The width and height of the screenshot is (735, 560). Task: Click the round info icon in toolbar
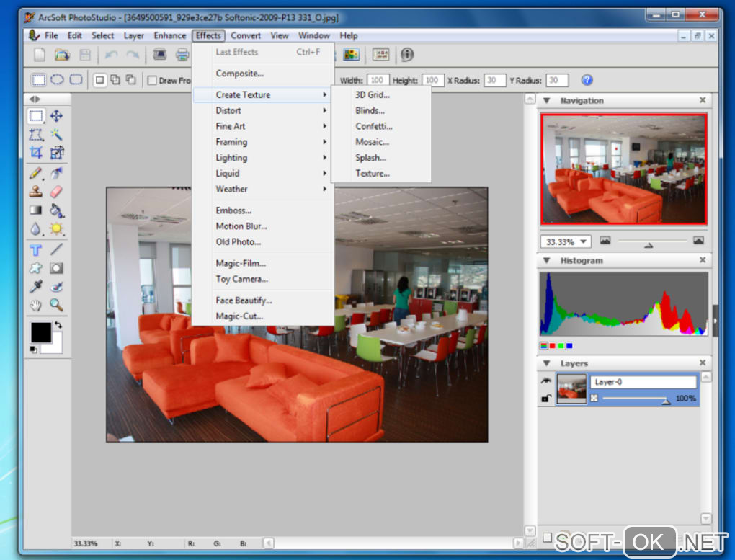click(407, 55)
